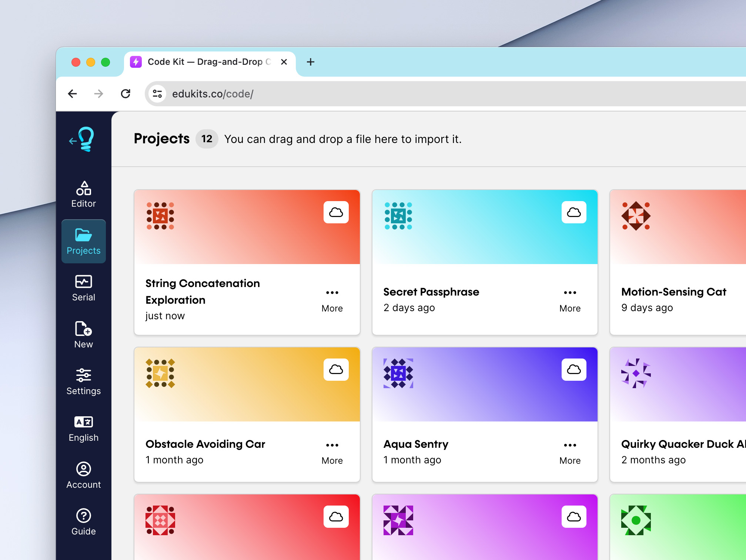Open a new browser tab
The width and height of the screenshot is (746, 560).
[x=310, y=62]
